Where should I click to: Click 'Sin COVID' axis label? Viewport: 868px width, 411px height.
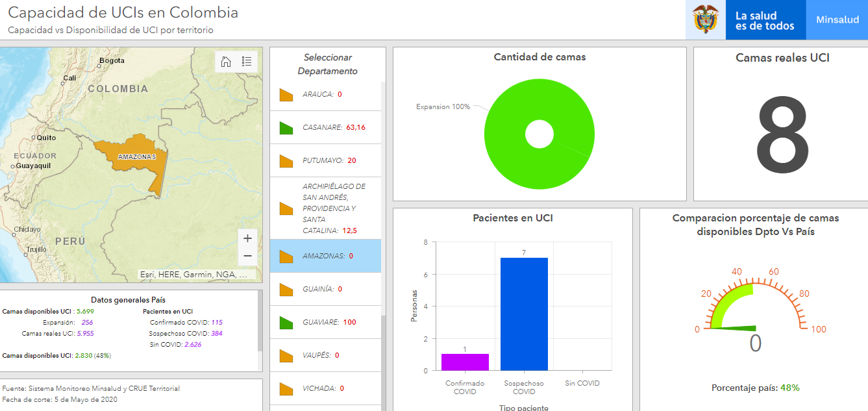pos(582,383)
